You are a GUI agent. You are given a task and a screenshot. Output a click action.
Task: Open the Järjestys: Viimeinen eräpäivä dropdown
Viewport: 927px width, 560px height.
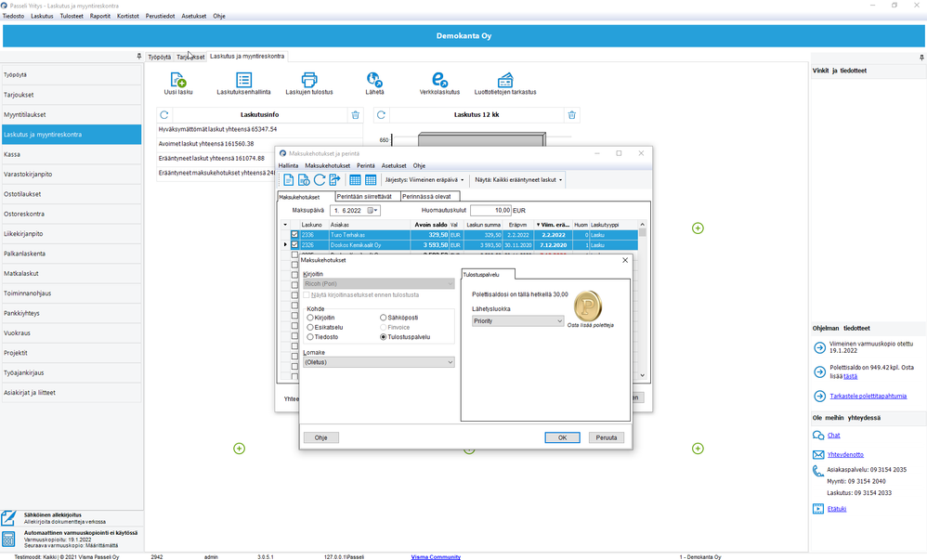coord(424,180)
